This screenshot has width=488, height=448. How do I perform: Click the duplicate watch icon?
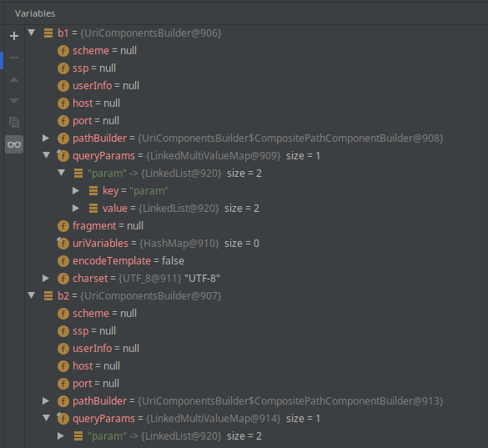14,122
